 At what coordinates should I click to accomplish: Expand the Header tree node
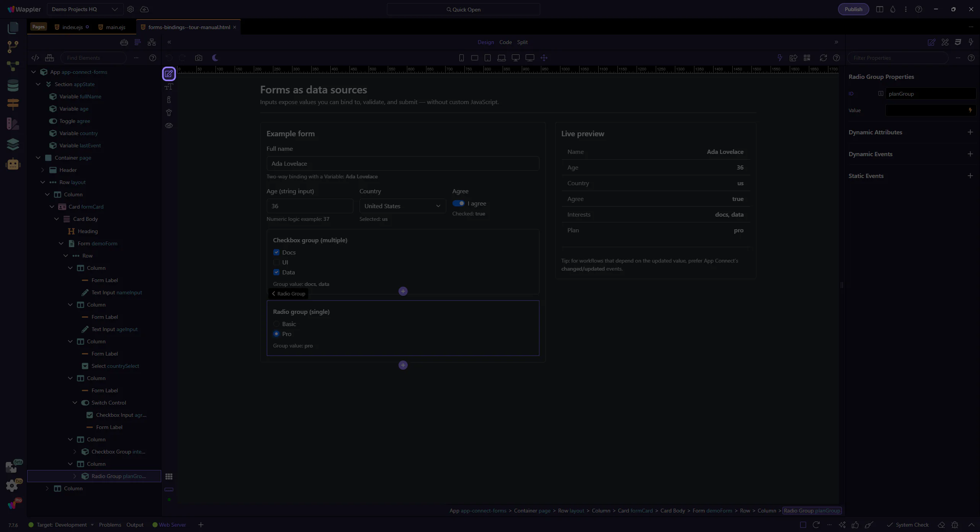tap(43, 170)
